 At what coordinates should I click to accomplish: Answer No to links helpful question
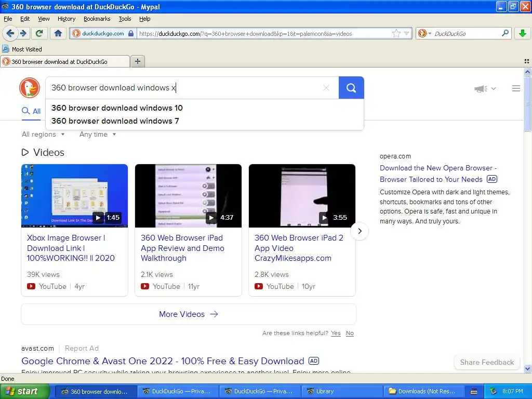350,333
